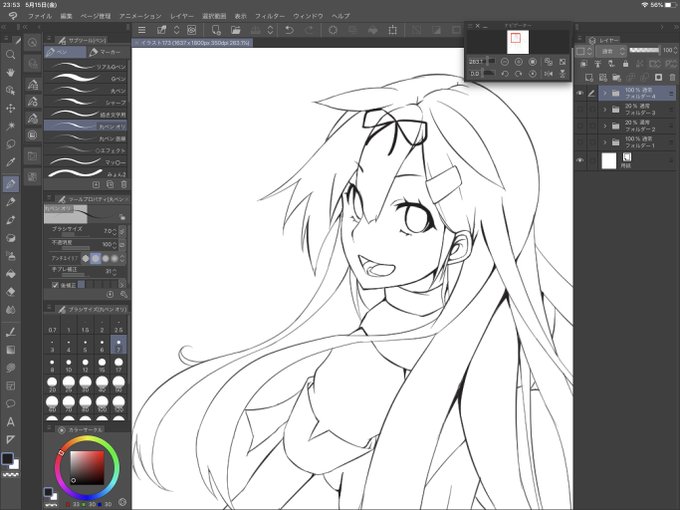Select the イラスト173 canvas tab
680x510 pixels.
pos(192,43)
